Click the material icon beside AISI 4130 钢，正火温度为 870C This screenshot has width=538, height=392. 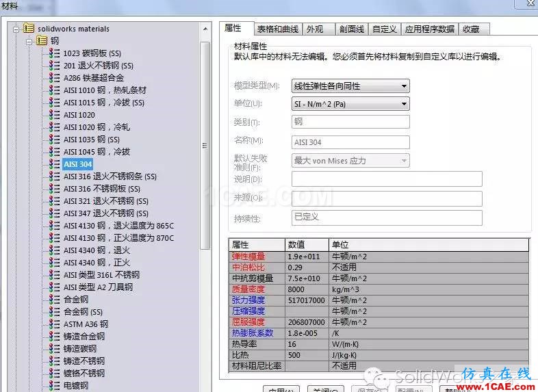point(54,238)
